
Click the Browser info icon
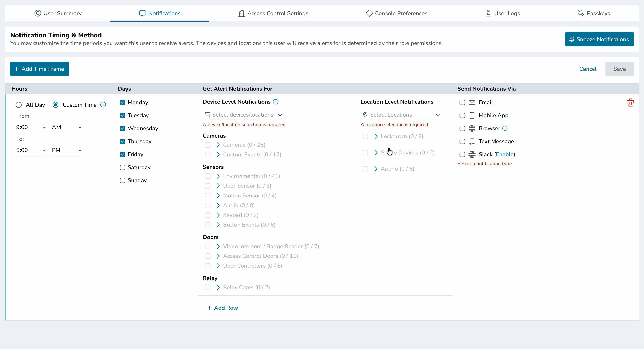505,128
